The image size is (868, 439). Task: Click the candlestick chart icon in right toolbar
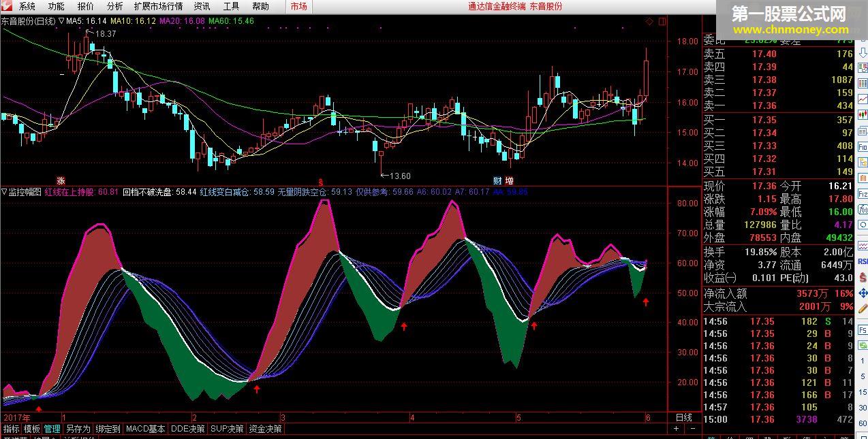pyautogui.click(x=863, y=115)
